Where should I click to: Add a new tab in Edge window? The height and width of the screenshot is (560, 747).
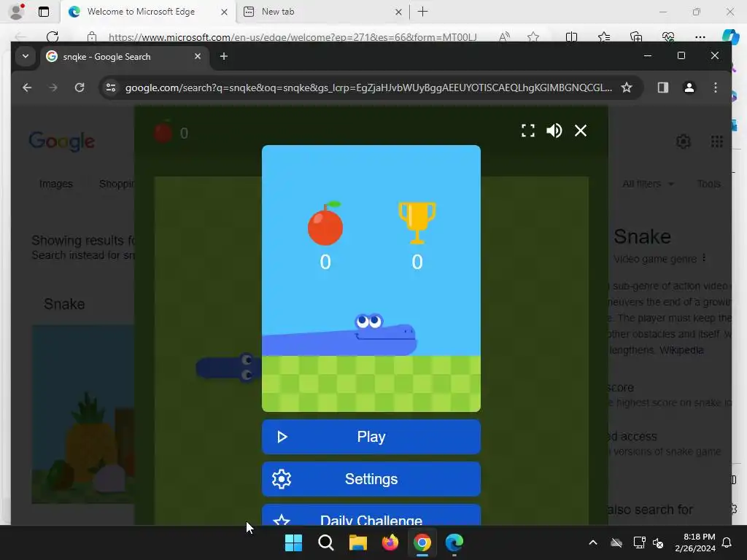422,12
